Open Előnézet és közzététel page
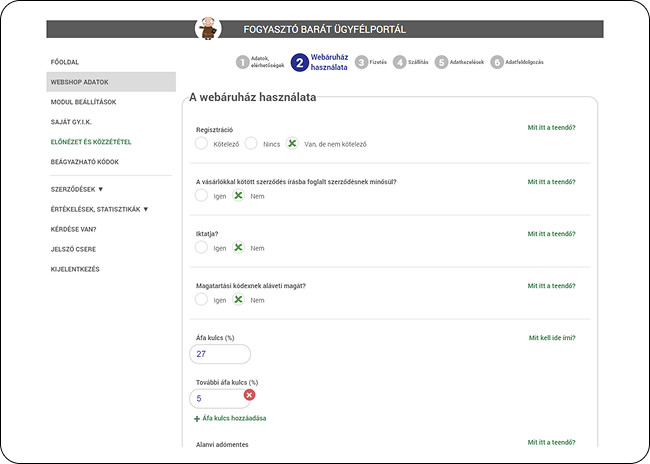Viewport: 650px width, 464px height. coord(90,142)
